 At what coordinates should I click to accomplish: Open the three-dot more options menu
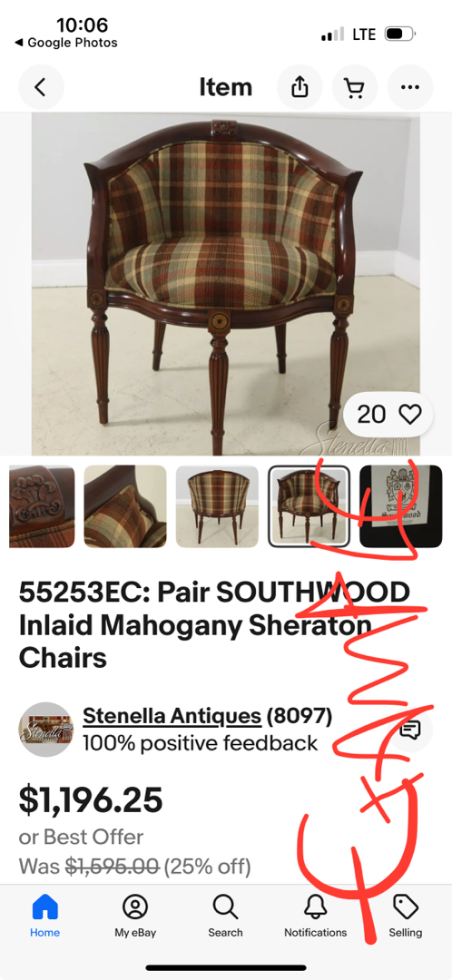coord(410,87)
